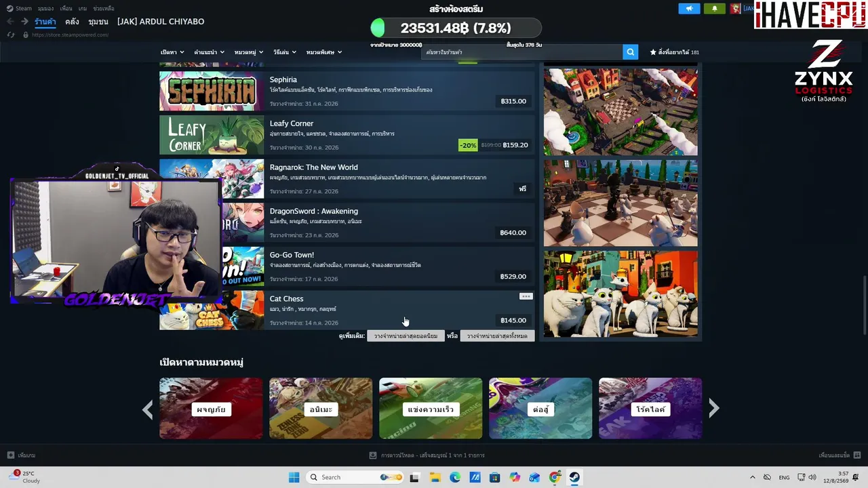The width and height of the screenshot is (868, 488).
Task: Open the แข่งความเร็ว category card
Action: [431, 408]
